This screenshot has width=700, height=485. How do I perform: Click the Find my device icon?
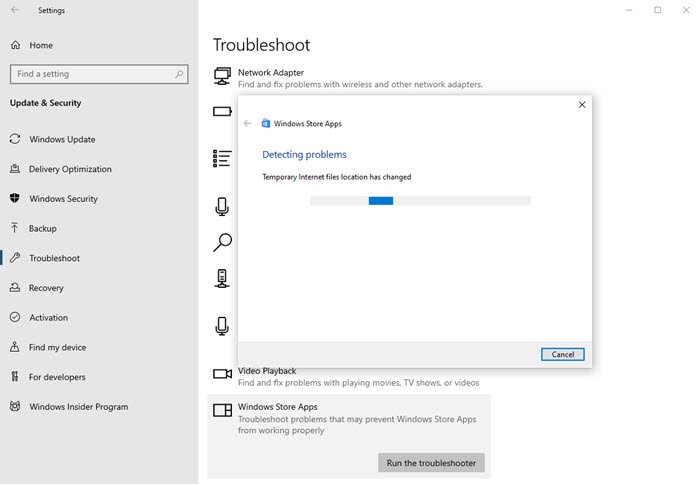[15, 347]
